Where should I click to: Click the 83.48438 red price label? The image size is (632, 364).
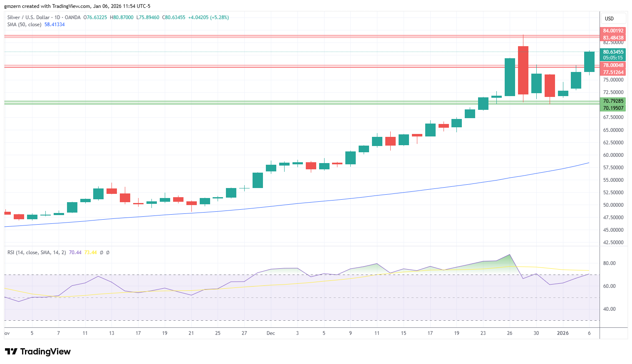click(613, 38)
